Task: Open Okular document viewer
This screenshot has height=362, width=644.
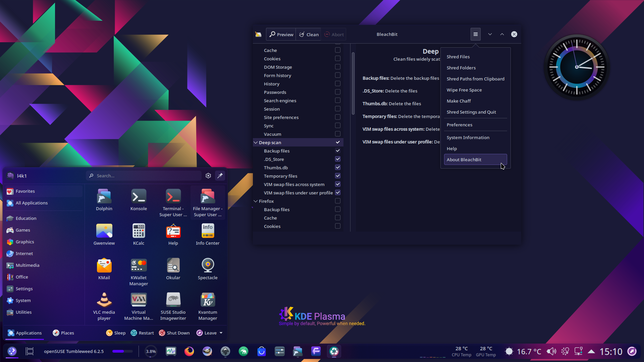Action: tap(173, 269)
